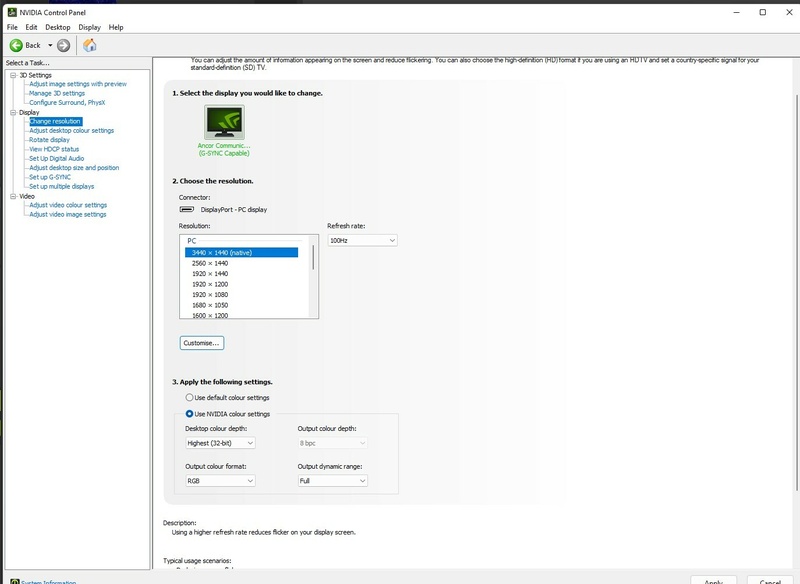
Task: Open the File menu
Action: [x=12, y=27]
